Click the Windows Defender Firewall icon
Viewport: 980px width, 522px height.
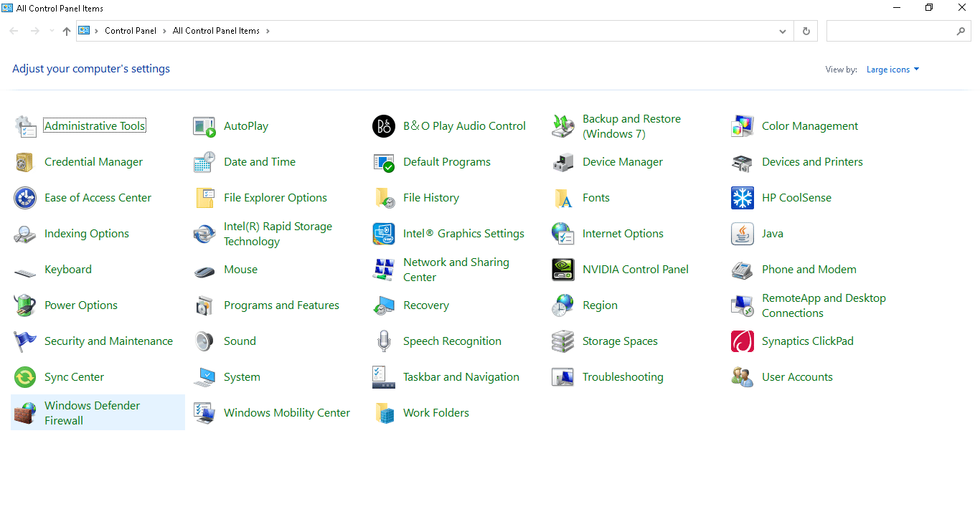tap(25, 413)
